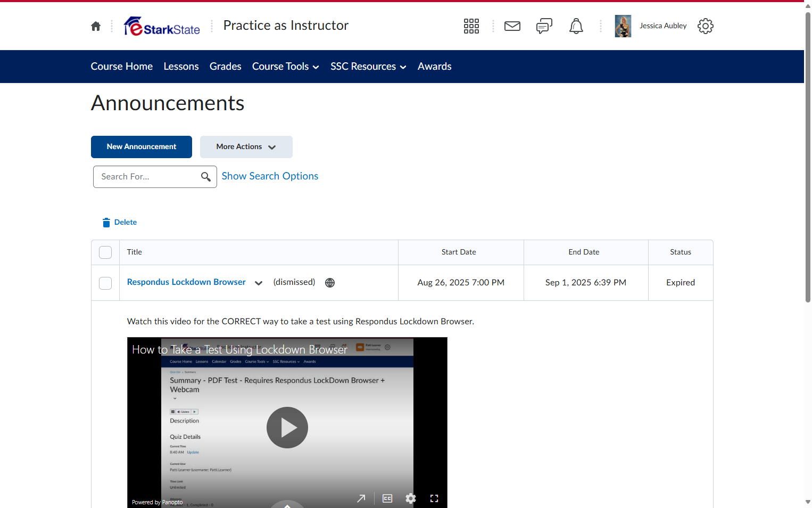Image resolution: width=812 pixels, height=508 pixels.
Task: Open the course selector grid icon
Action: point(471,26)
